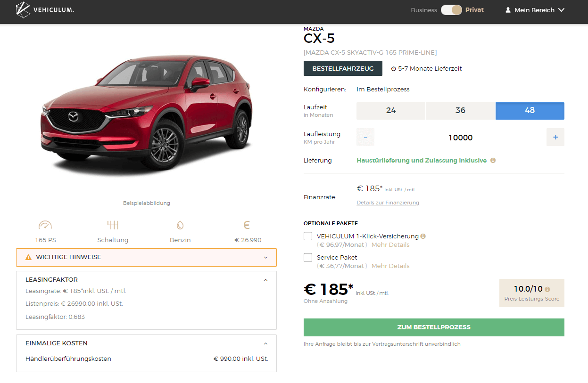This screenshot has width=588, height=383.
Task: Click info icon next to 1-Klick-Versicherung
Action: point(423,236)
